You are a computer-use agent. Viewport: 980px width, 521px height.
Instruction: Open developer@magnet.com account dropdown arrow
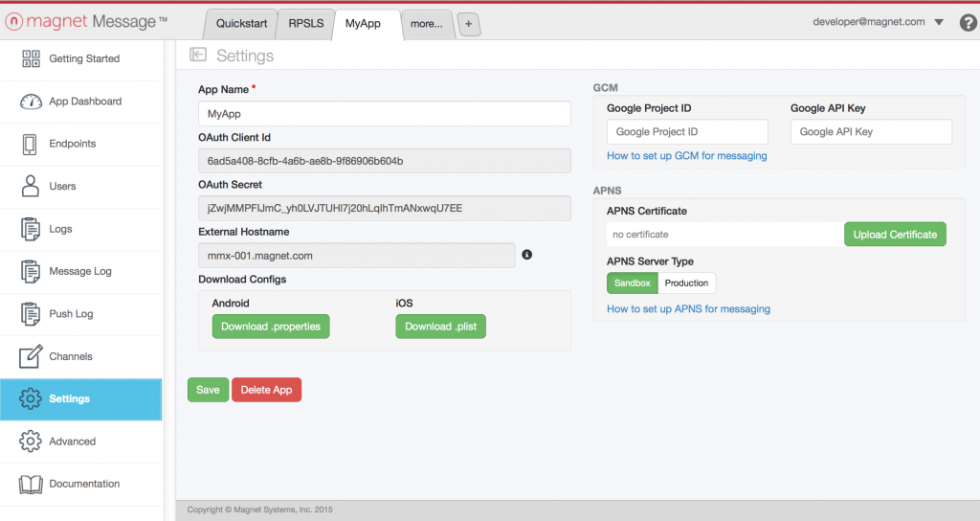pos(939,22)
